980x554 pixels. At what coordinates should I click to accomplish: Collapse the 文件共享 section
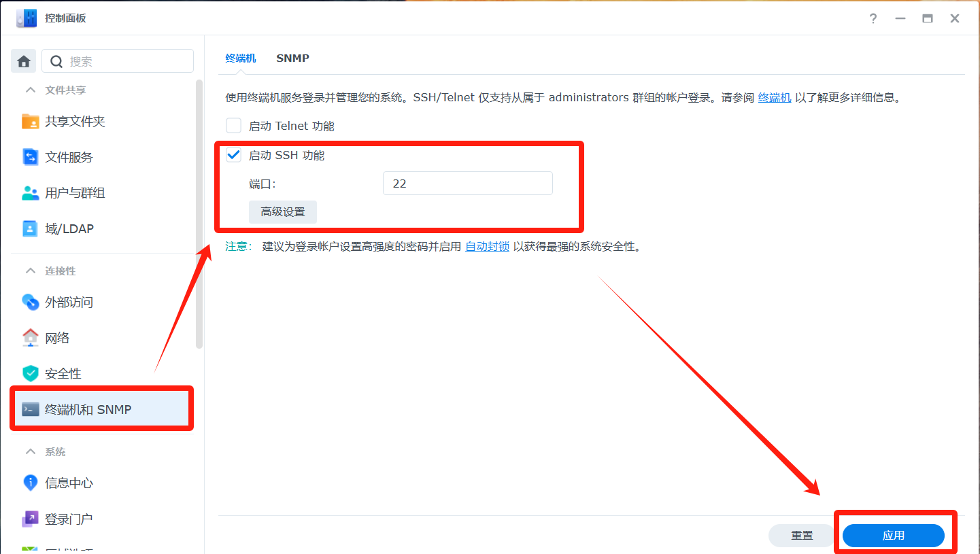coord(31,90)
